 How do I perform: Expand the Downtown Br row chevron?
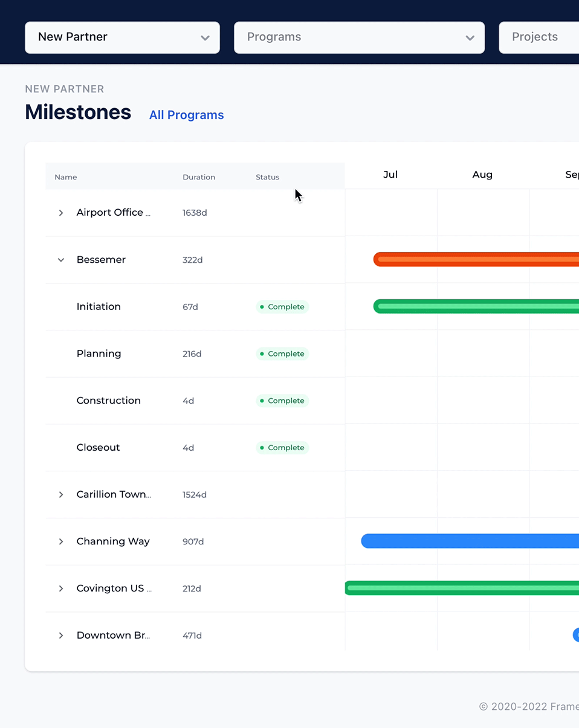click(x=60, y=635)
